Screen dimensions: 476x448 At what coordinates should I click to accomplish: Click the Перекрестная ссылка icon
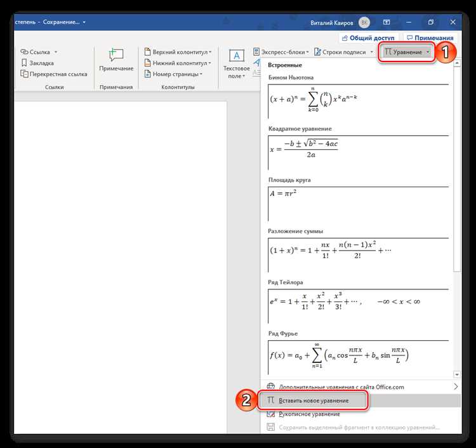[x=24, y=74]
